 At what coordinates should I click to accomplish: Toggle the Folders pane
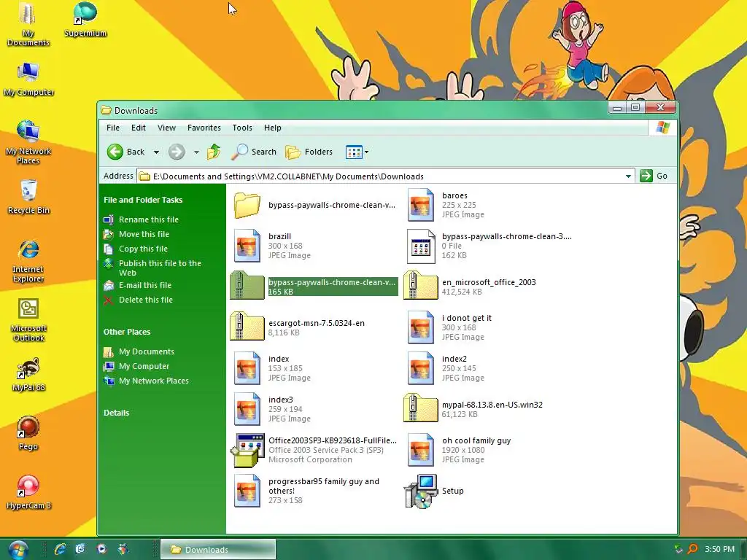pos(309,152)
